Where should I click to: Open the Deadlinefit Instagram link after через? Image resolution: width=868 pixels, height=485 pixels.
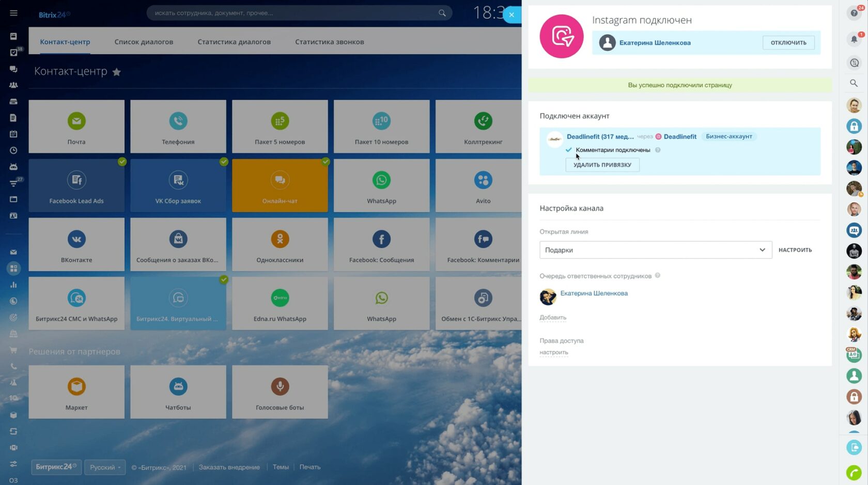click(x=680, y=137)
